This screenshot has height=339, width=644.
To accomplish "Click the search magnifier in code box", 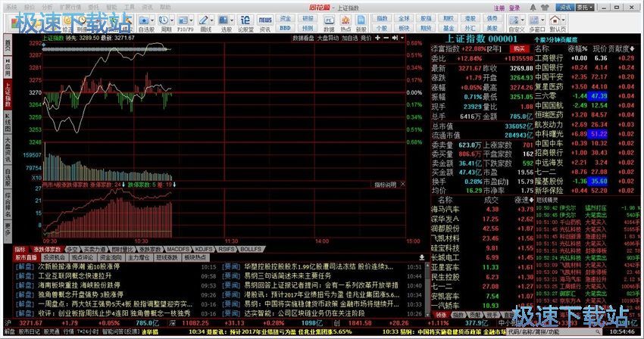I will click(x=599, y=331).
